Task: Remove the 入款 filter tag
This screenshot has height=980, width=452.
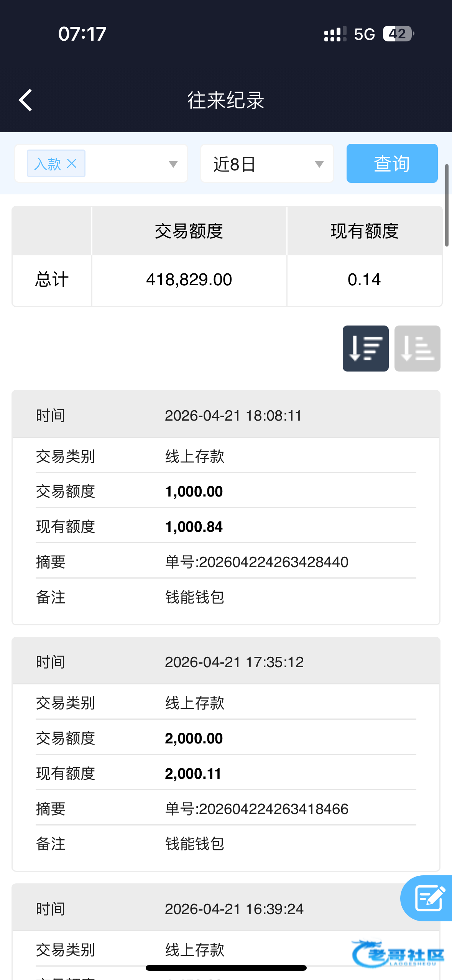Action: tap(72, 164)
